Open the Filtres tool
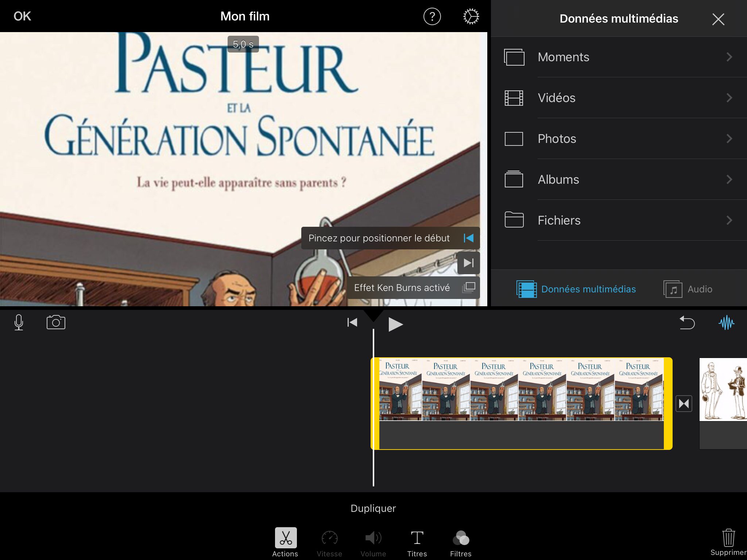This screenshot has height=560, width=747. click(x=461, y=543)
